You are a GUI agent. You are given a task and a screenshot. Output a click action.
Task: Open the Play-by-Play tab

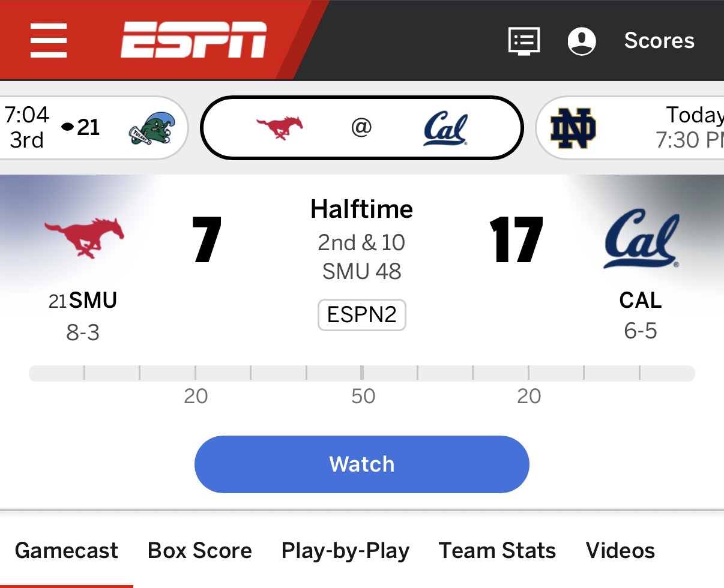pos(345,550)
